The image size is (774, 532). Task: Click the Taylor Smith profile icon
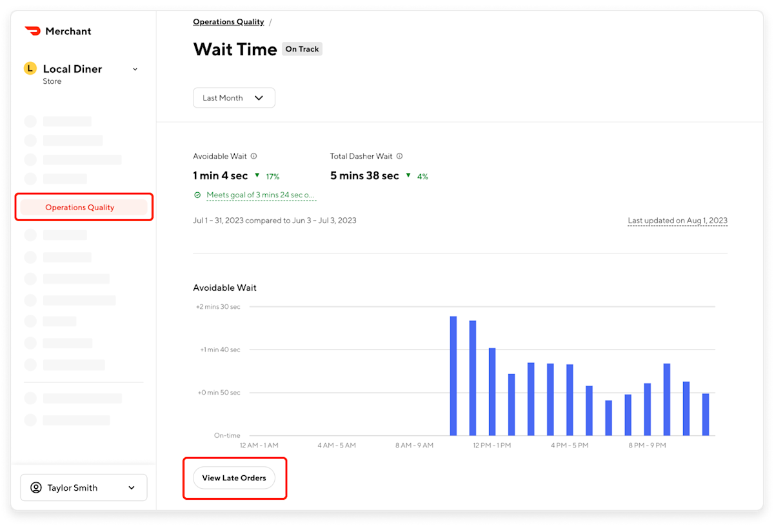pos(37,487)
